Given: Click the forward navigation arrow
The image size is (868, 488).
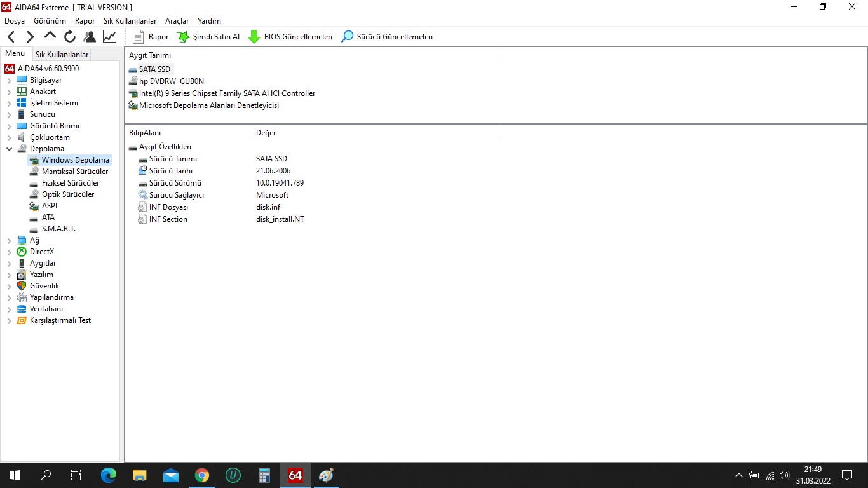Looking at the screenshot, I should tap(30, 37).
